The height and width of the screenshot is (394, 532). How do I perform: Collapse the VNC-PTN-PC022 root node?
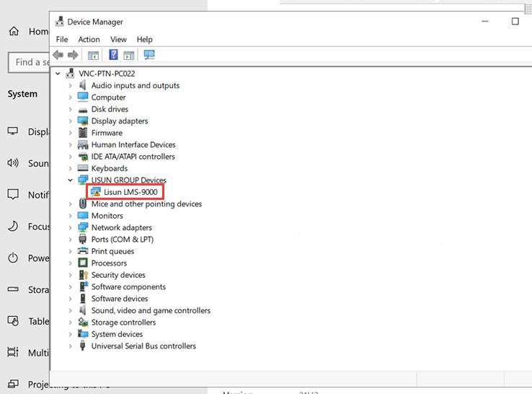click(58, 74)
